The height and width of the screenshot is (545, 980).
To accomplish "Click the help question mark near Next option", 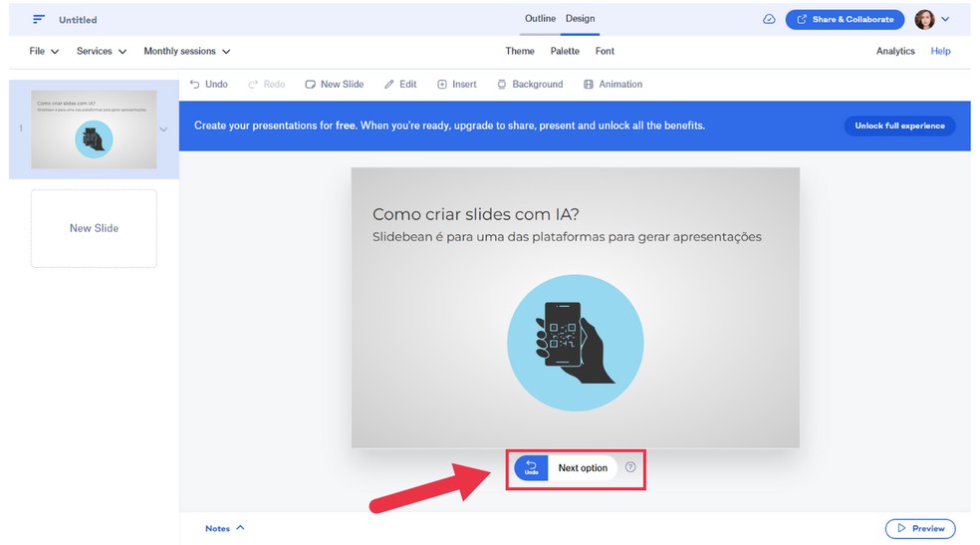I will (630, 467).
